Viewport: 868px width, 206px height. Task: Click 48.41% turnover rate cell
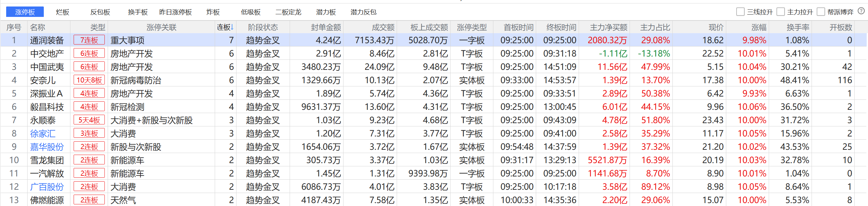[x=795, y=80]
